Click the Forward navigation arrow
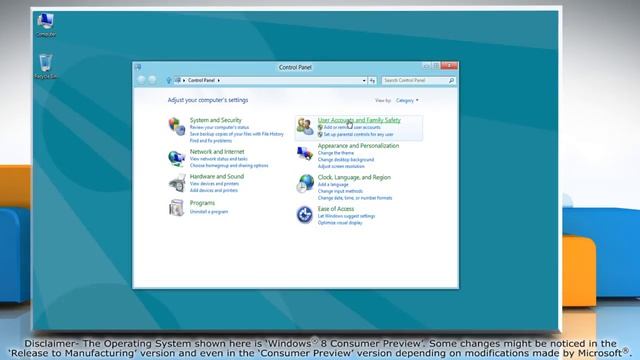This screenshot has width=640, height=360. click(x=152, y=80)
